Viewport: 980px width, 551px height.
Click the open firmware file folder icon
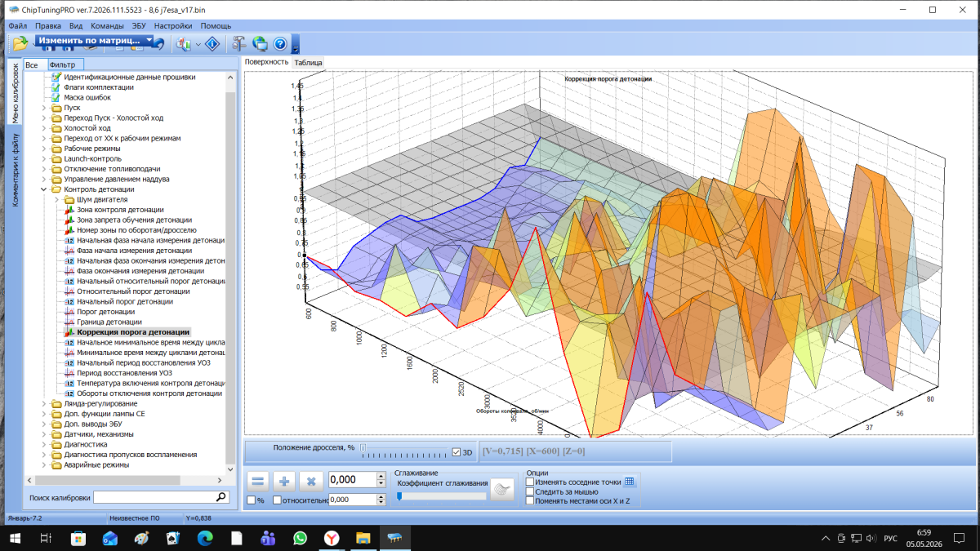pos(20,44)
